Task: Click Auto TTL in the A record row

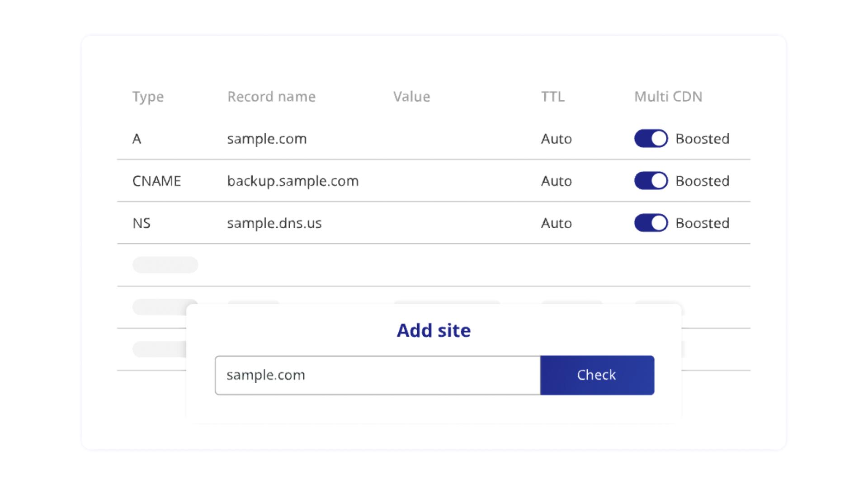Action: tap(556, 139)
